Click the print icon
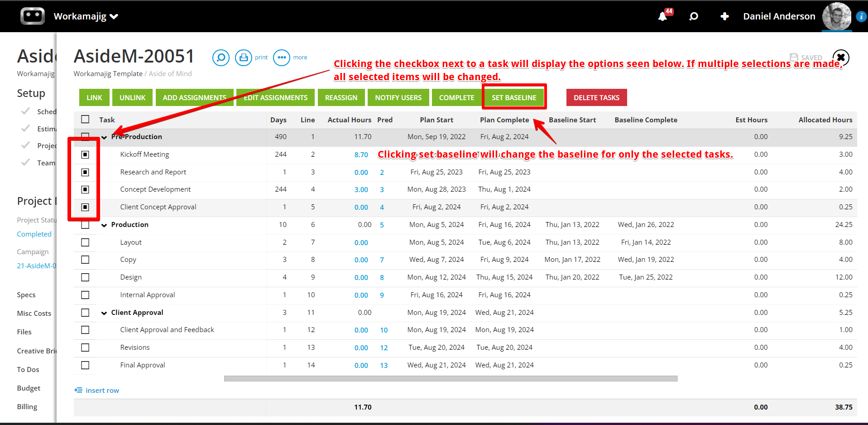Viewport: 868px width, 425px height. 244,58
